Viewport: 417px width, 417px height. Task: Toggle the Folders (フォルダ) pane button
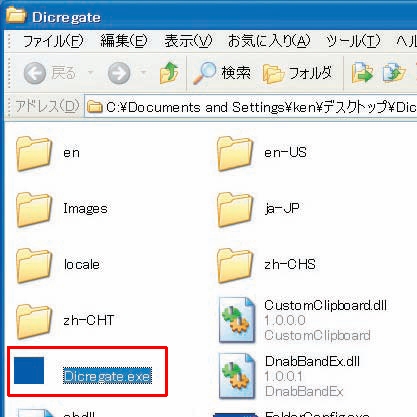(x=298, y=73)
